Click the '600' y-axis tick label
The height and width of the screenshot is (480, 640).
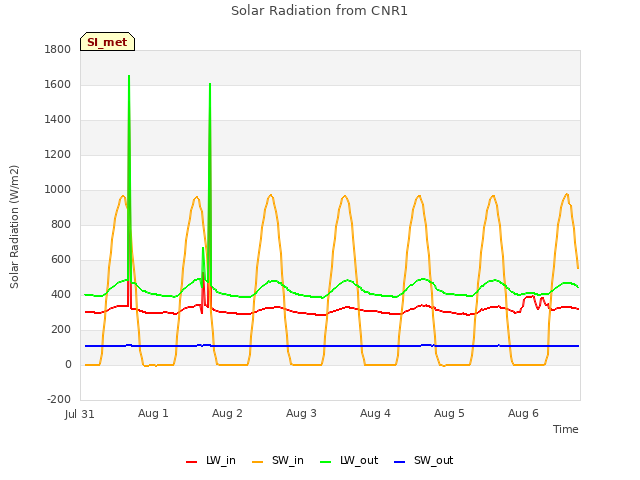click(x=61, y=260)
